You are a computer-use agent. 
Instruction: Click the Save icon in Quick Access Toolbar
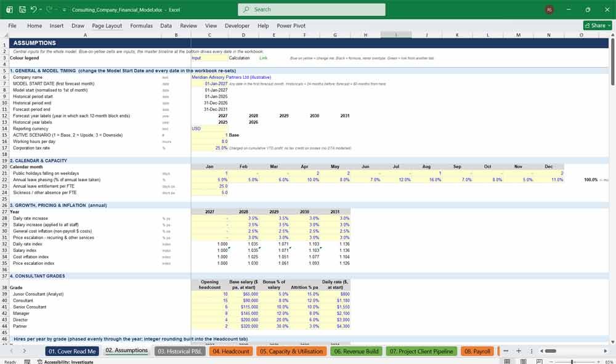click(x=22, y=9)
